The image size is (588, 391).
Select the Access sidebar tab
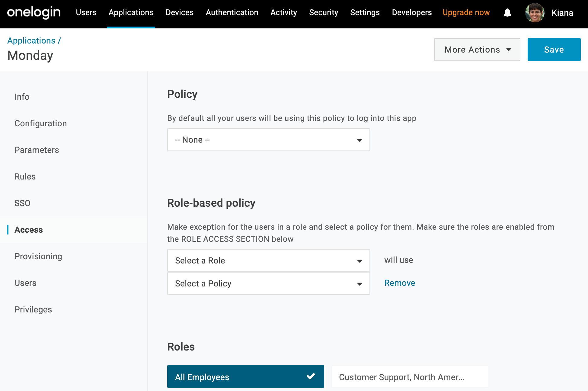pyautogui.click(x=29, y=230)
